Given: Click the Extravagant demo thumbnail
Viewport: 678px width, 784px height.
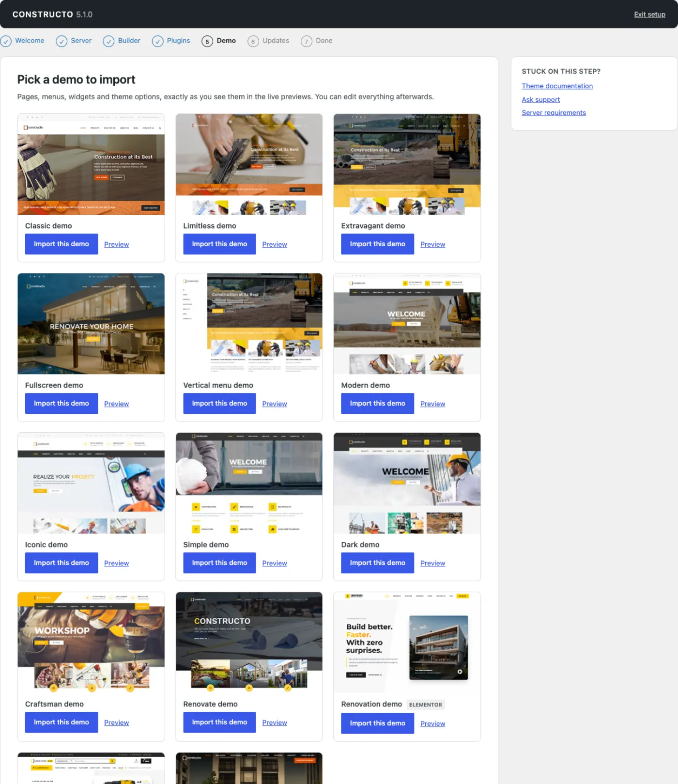Looking at the screenshot, I should pos(407,164).
